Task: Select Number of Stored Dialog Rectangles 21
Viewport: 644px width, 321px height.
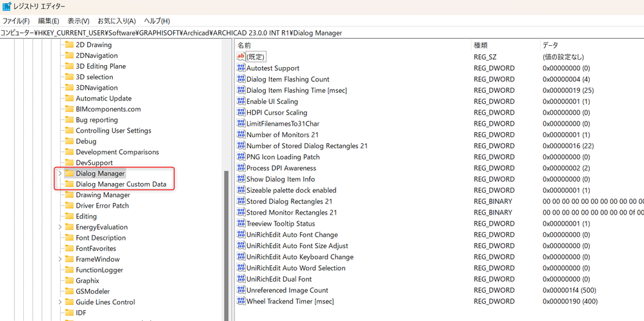Action: coord(307,145)
